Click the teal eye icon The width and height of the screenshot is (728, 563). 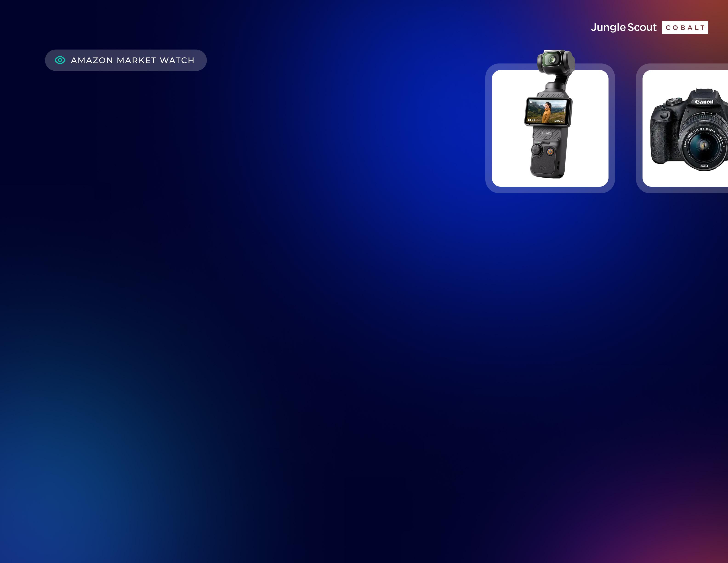pyautogui.click(x=60, y=60)
